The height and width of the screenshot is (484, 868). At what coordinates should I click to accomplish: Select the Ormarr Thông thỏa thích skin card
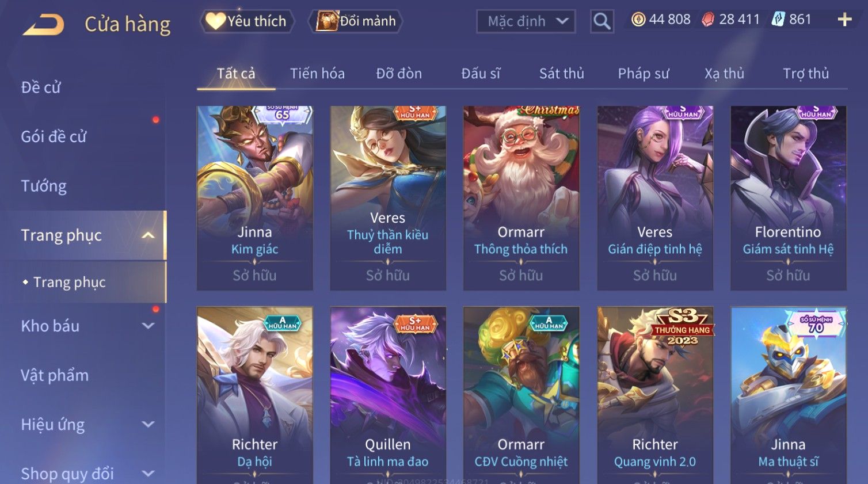point(521,198)
